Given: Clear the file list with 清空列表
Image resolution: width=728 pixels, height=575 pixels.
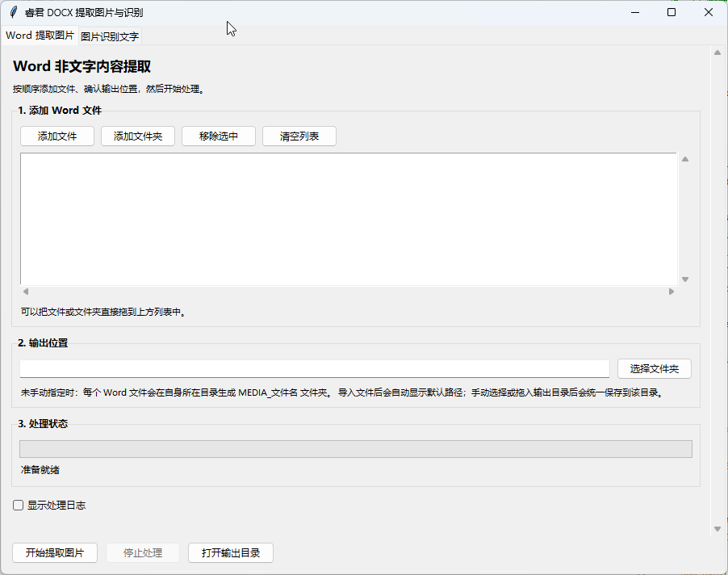Looking at the screenshot, I should pos(299,136).
